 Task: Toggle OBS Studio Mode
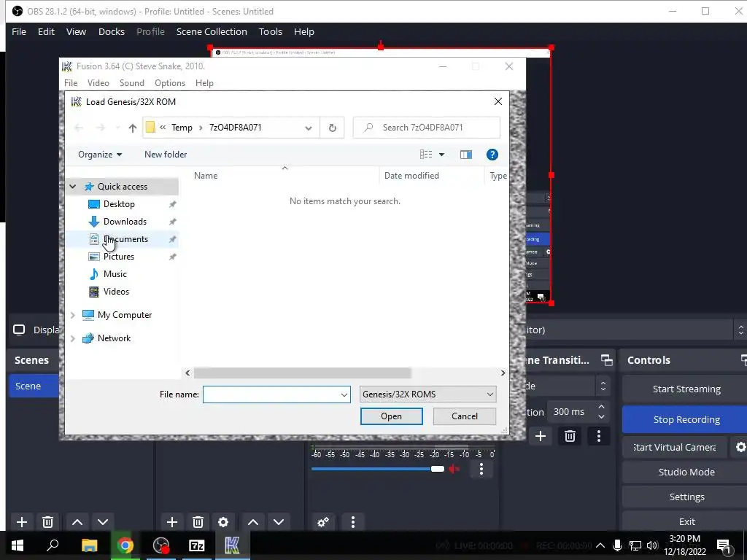(x=686, y=472)
